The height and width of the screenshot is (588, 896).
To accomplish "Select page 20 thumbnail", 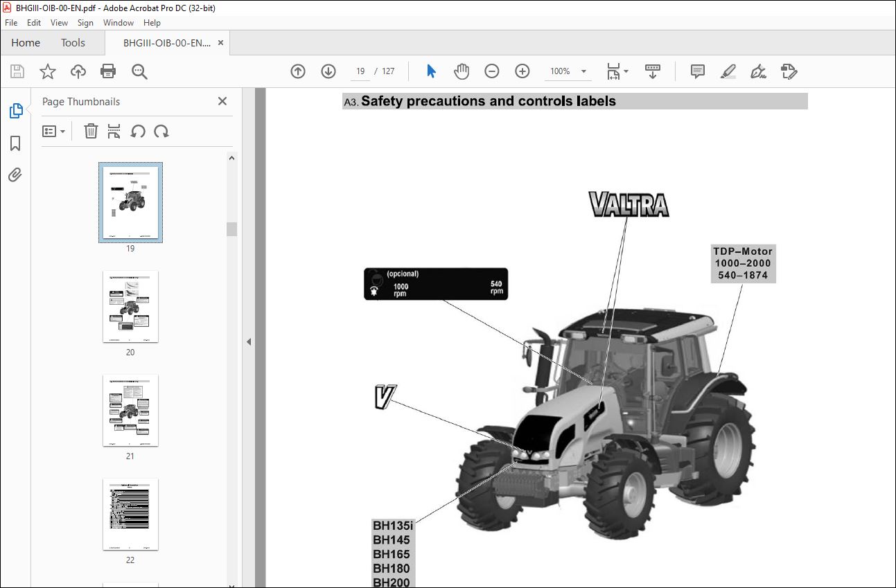I will 130,306.
